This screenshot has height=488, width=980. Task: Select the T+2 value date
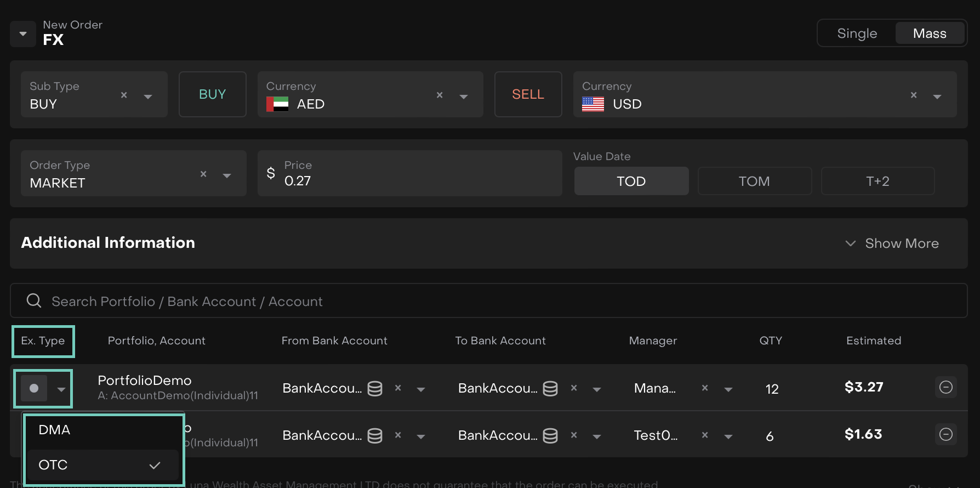click(877, 181)
